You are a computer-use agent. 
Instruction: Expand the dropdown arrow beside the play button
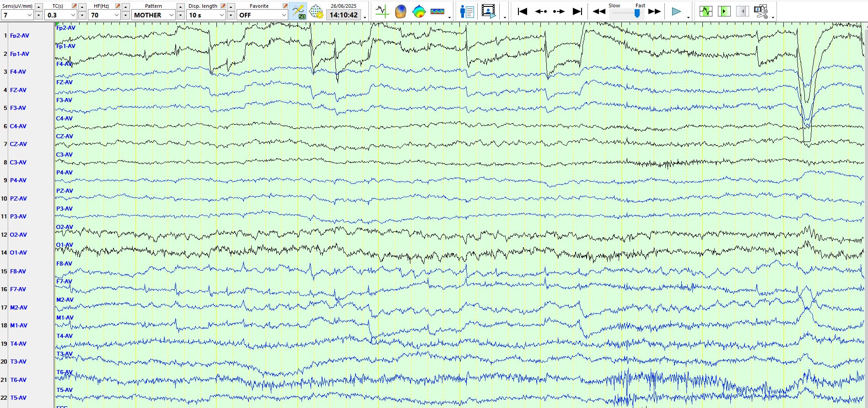[x=688, y=17]
